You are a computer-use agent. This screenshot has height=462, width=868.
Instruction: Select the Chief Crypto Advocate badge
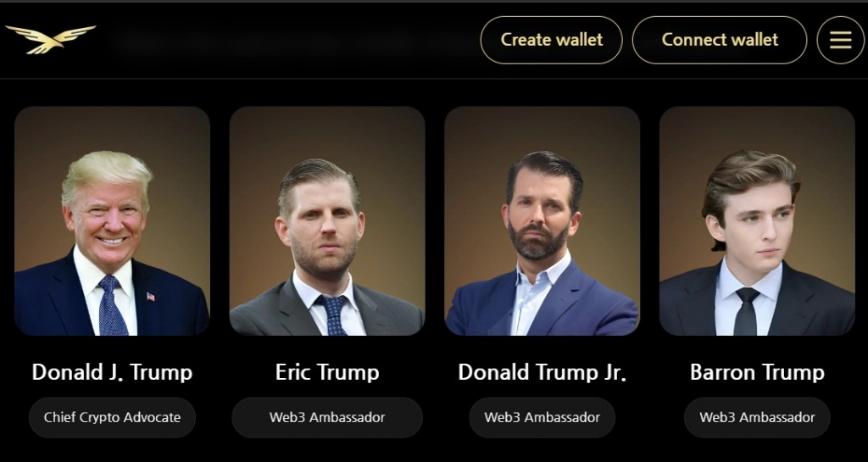pos(113,418)
